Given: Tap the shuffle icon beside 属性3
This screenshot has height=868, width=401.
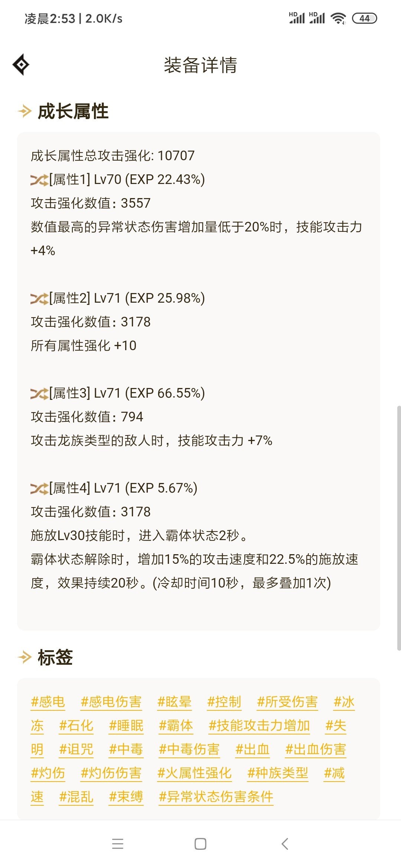Looking at the screenshot, I should pyautogui.click(x=39, y=394).
